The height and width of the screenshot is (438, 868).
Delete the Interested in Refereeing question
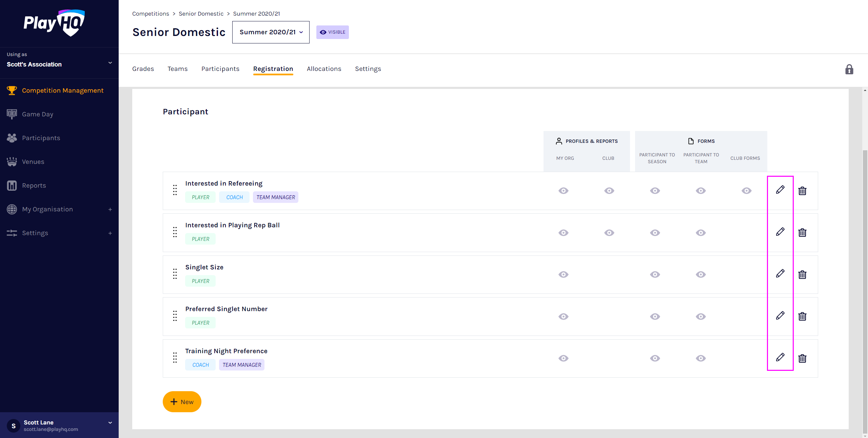802,191
